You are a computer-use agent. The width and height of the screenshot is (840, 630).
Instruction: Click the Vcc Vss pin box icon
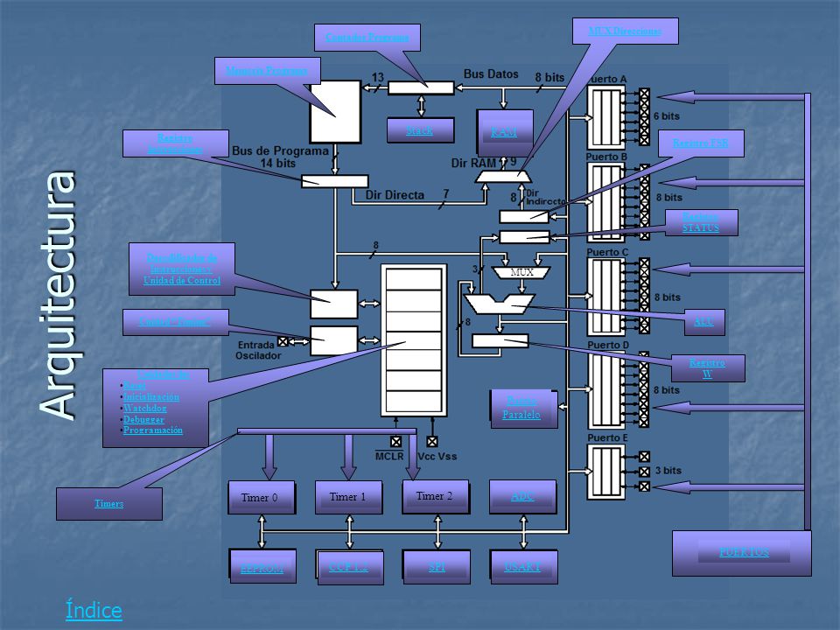click(431, 441)
